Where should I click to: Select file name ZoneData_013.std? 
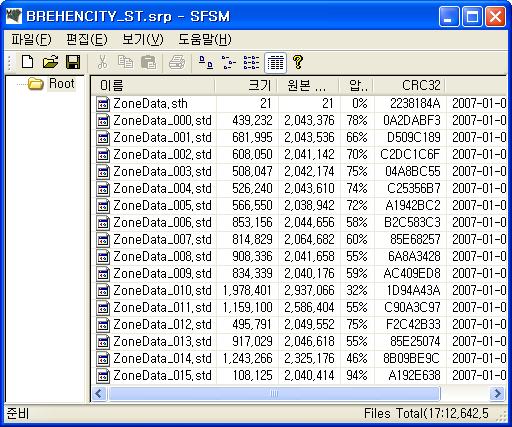point(162,342)
